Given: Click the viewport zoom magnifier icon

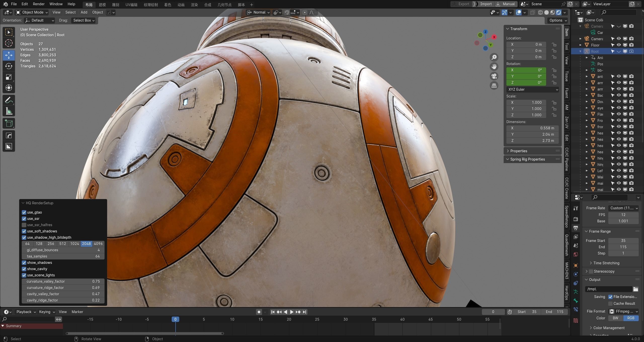Looking at the screenshot, I should (x=494, y=57).
